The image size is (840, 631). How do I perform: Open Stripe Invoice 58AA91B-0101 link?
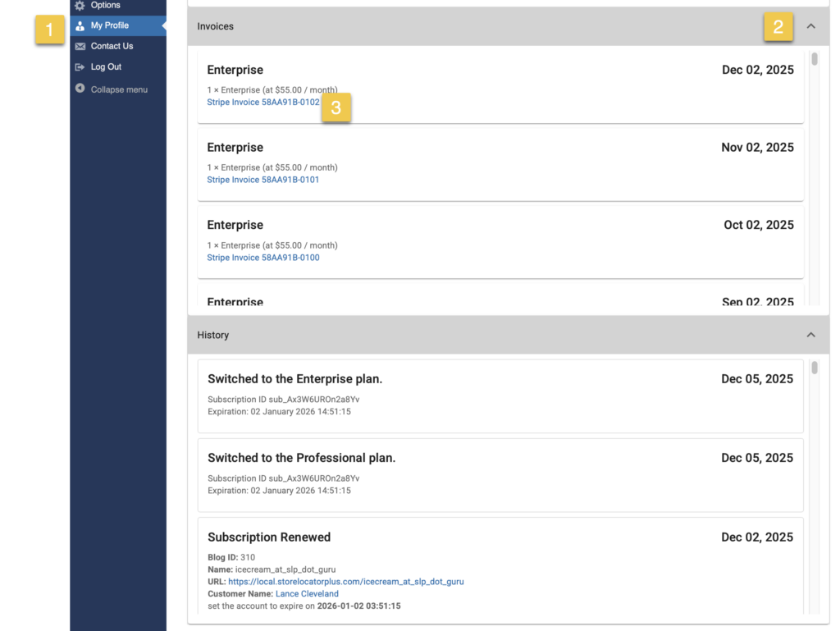pyautogui.click(x=262, y=180)
